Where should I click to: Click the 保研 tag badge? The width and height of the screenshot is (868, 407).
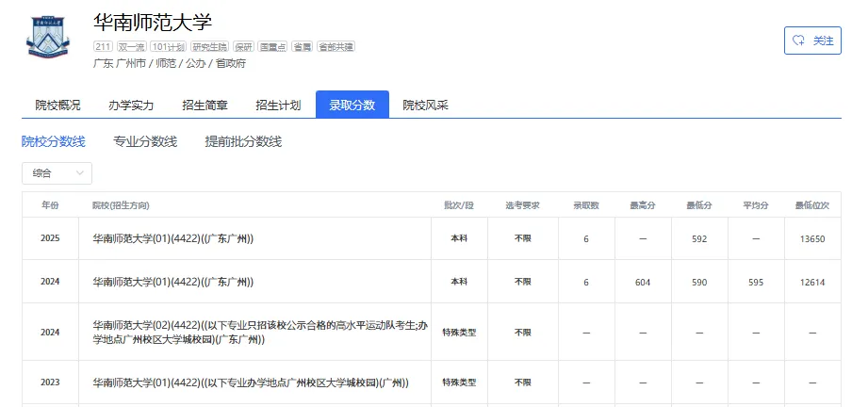click(x=244, y=46)
